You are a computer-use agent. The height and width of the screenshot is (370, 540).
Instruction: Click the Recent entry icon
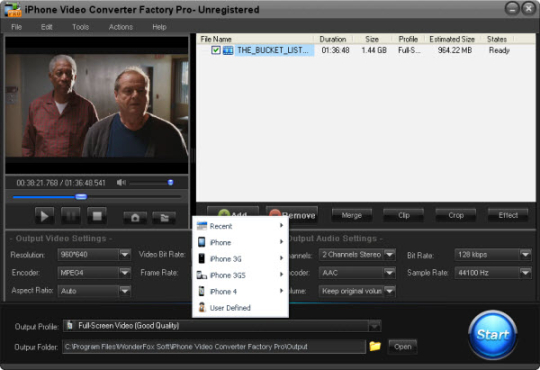[x=202, y=226]
